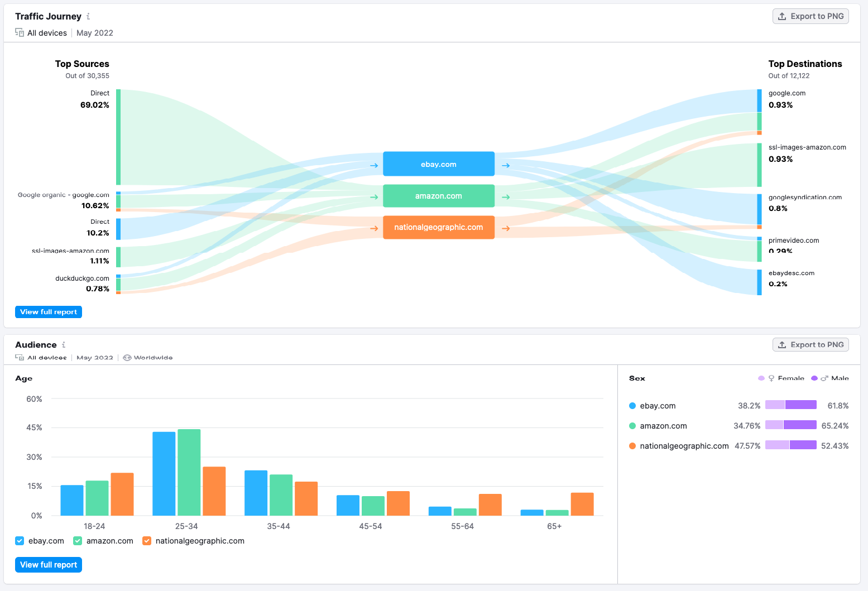868x591 pixels.
Task: Click the 'Out of 12,122' destinations text
Action: [x=789, y=76]
